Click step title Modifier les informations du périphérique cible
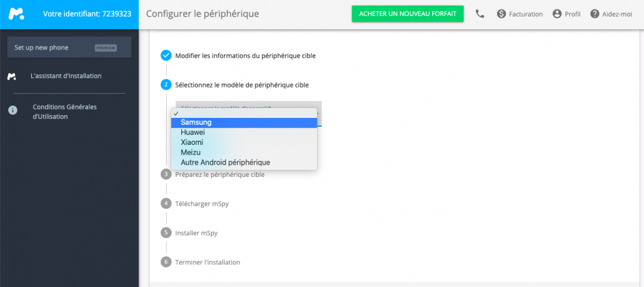This screenshot has height=287, width=644. click(245, 56)
